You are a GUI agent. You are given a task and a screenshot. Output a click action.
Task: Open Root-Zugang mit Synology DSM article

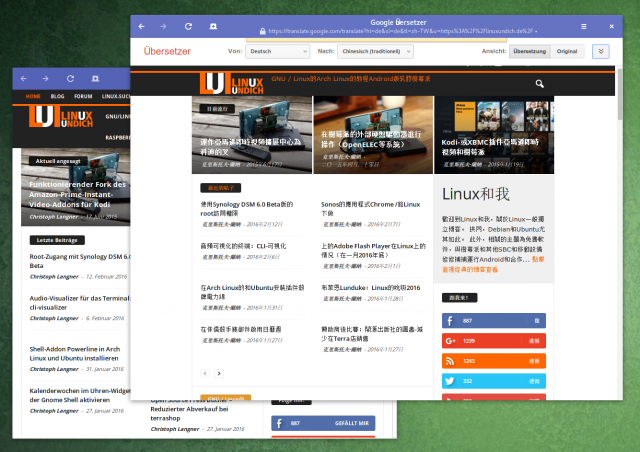(x=80, y=261)
